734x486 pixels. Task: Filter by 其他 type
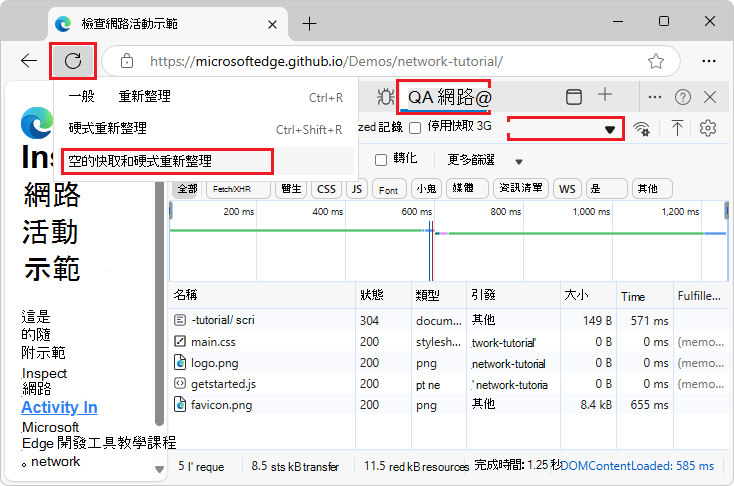652,189
